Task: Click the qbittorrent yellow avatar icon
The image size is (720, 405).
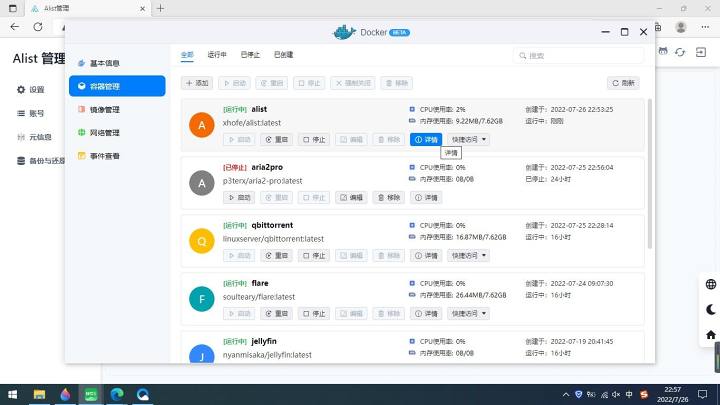Action: pyautogui.click(x=202, y=241)
